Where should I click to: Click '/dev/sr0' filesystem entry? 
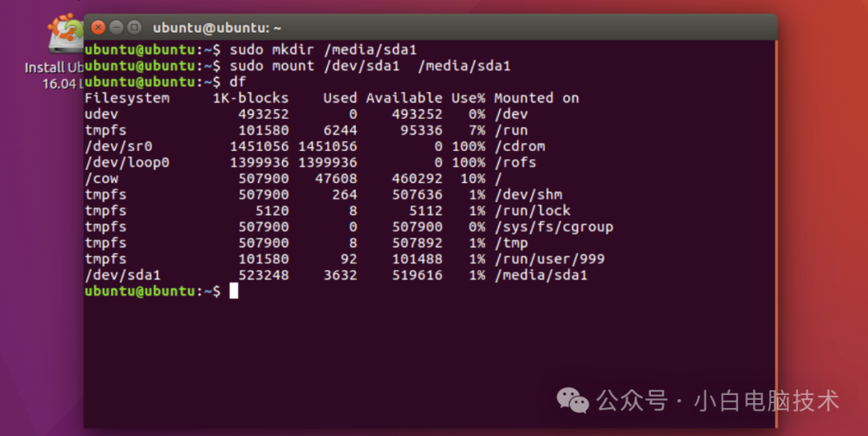tap(118, 147)
